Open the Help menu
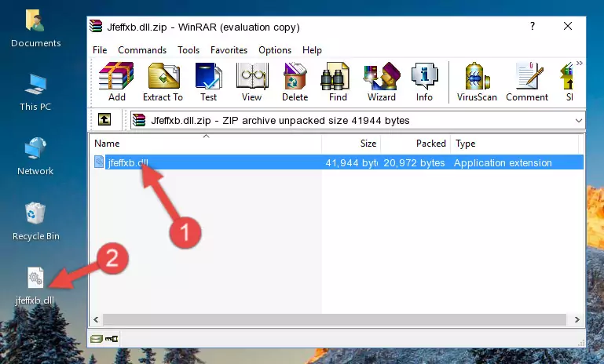The height and width of the screenshot is (364, 604). click(312, 50)
